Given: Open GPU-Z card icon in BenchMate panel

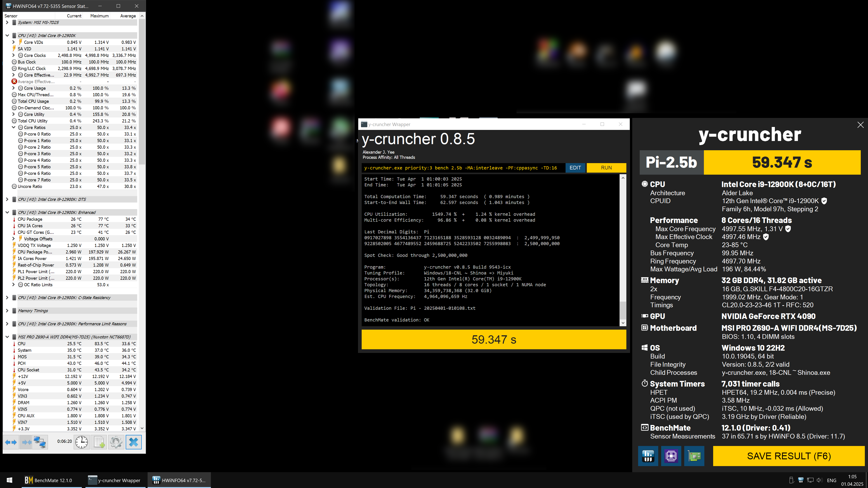Looking at the screenshot, I should [694, 456].
